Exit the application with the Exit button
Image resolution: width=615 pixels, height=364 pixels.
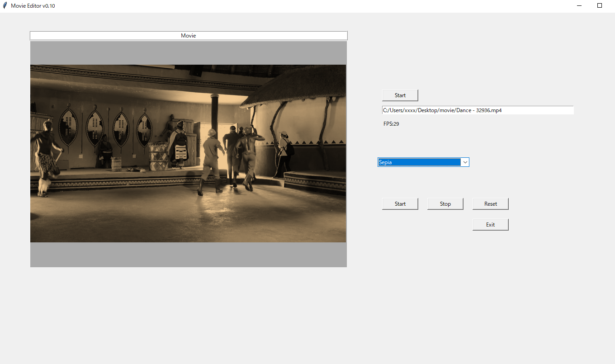pyautogui.click(x=491, y=224)
